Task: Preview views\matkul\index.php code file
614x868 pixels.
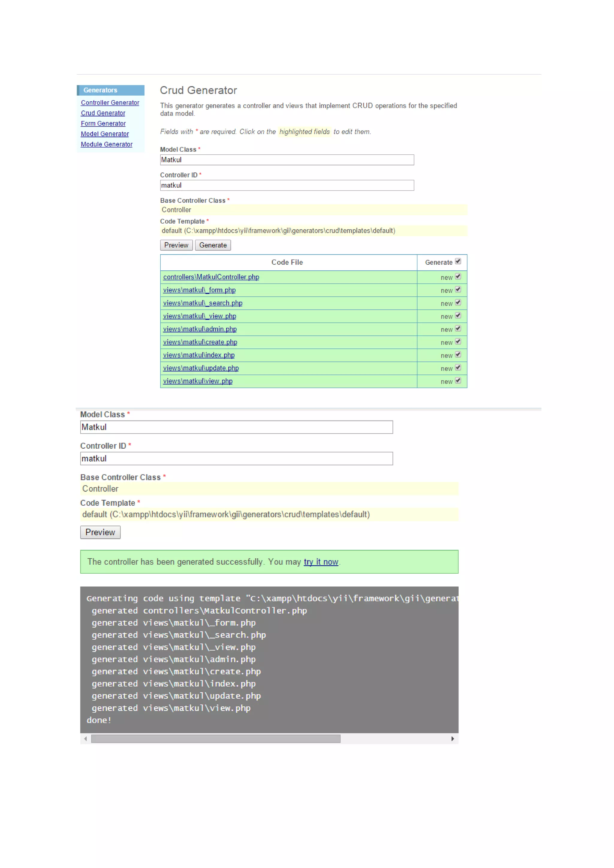Action: (x=199, y=355)
